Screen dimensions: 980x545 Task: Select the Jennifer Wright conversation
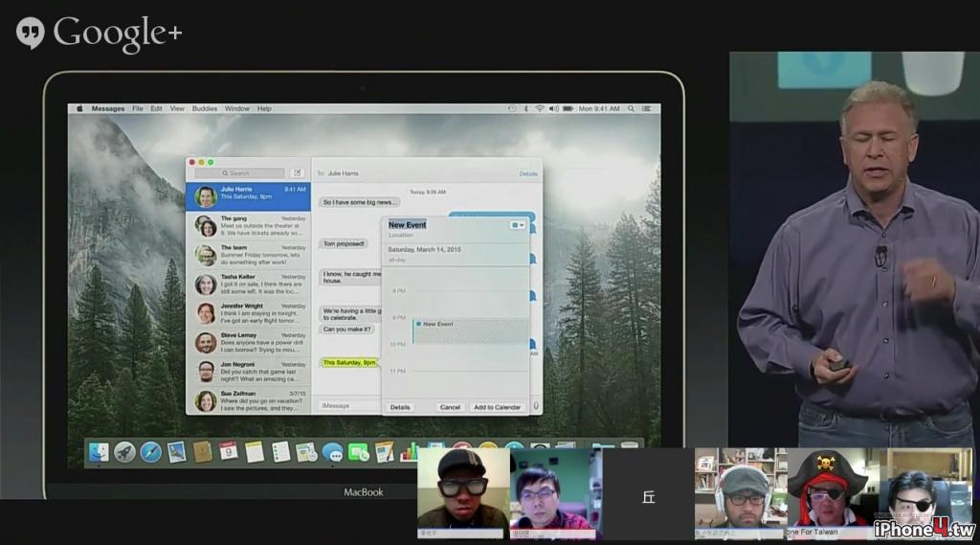click(x=248, y=313)
